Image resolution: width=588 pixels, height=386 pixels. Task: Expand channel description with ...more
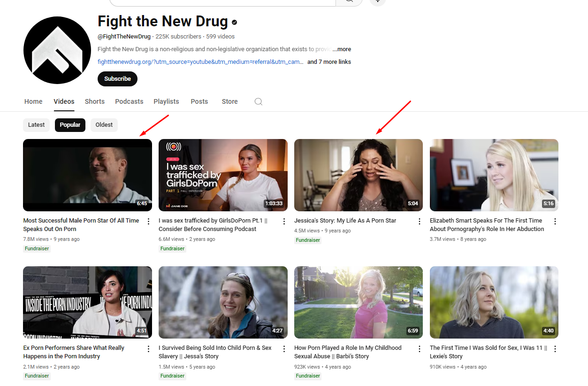pyautogui.click(x=342, y=49)
